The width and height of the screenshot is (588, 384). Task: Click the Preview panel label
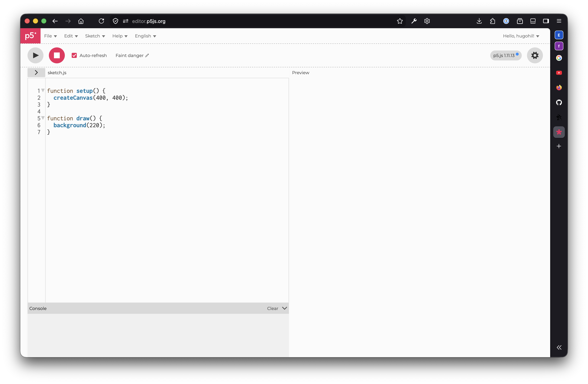coord(300,73)
